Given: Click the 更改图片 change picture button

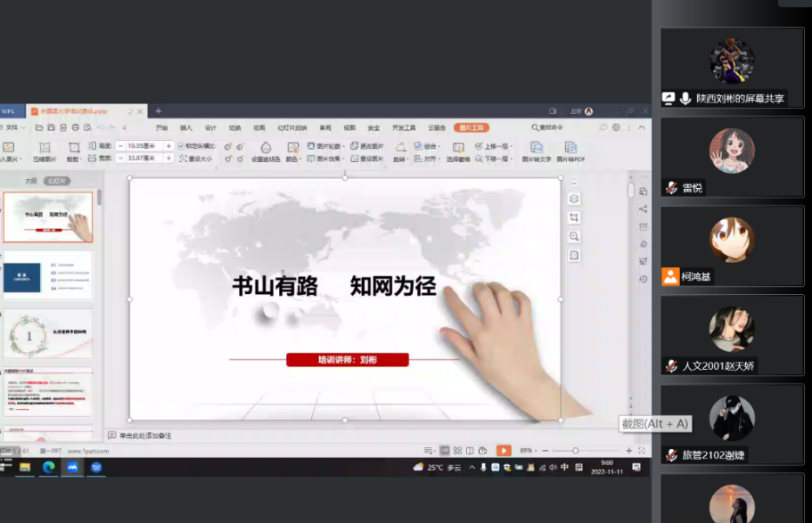Looking at the screenshot, I should (366, 146).
